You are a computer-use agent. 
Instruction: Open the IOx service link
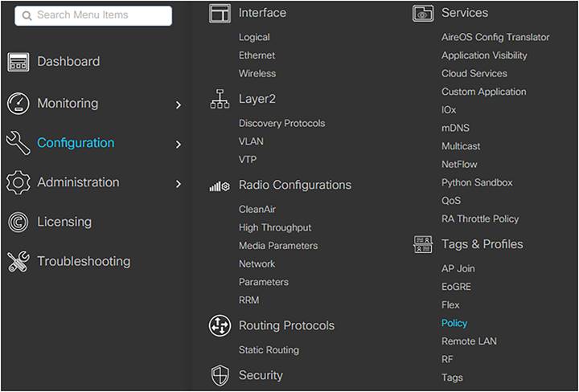pyautogui.click(x=449, y=109)
